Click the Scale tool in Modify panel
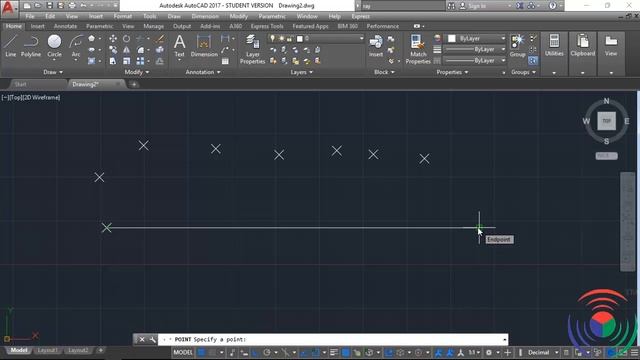Screen dimensions: 640x360 (x=127, y=61)
